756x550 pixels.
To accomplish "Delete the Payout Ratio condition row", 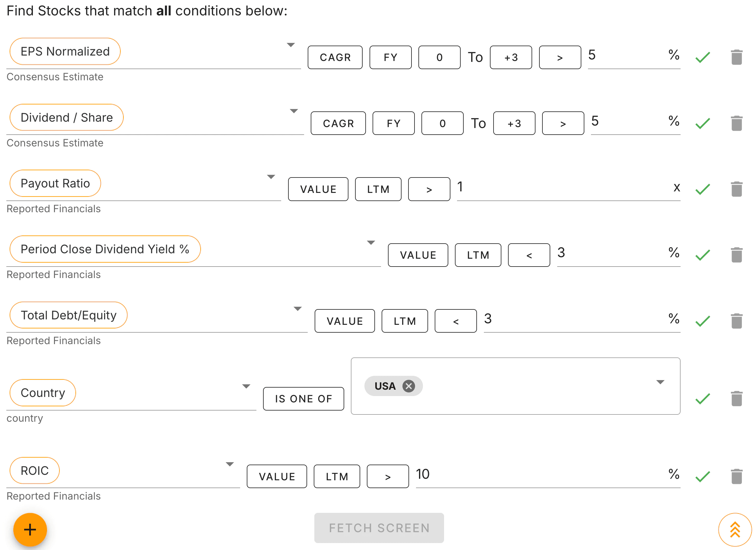I will pos(736,189).
